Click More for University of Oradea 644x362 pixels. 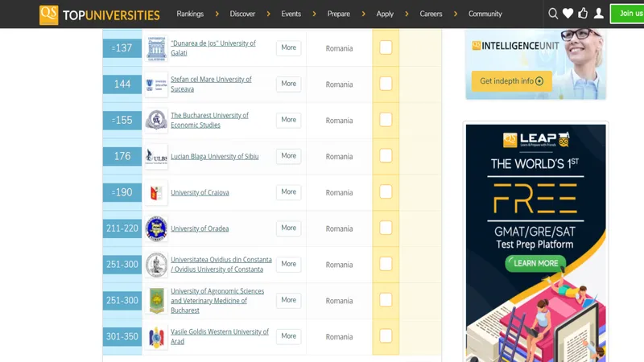pos(289,228)
